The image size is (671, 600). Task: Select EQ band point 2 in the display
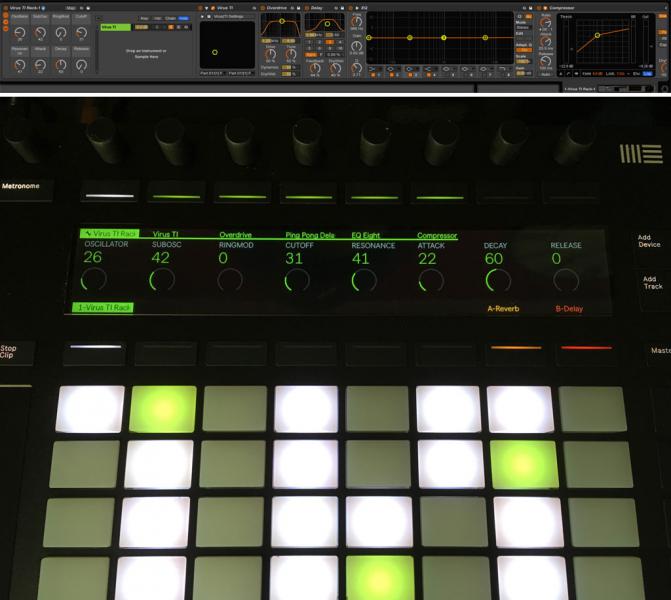click(410, 38)
